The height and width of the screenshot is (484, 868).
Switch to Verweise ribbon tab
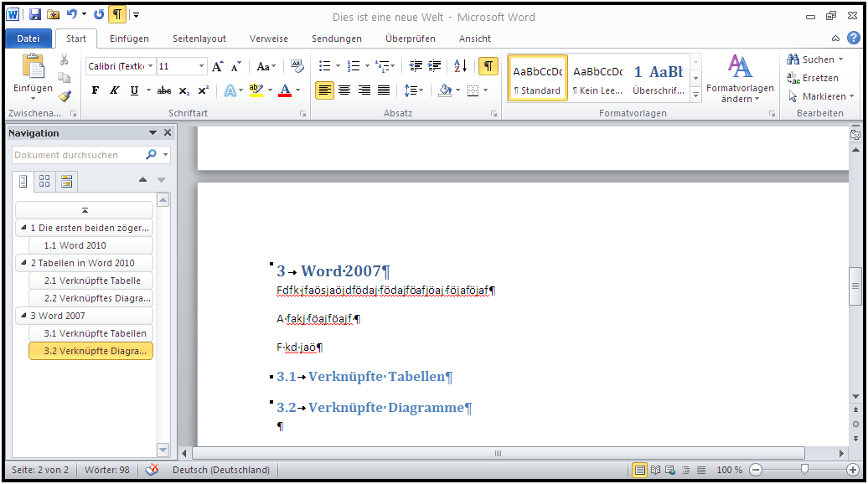pyautogui.click(x=268, y=39)
